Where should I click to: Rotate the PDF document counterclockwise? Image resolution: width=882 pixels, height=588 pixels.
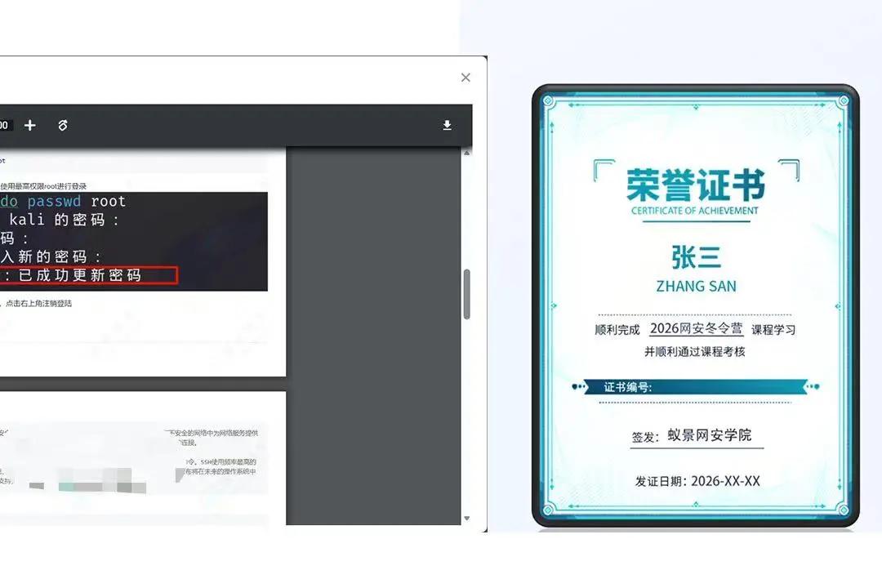pos(63,125)
